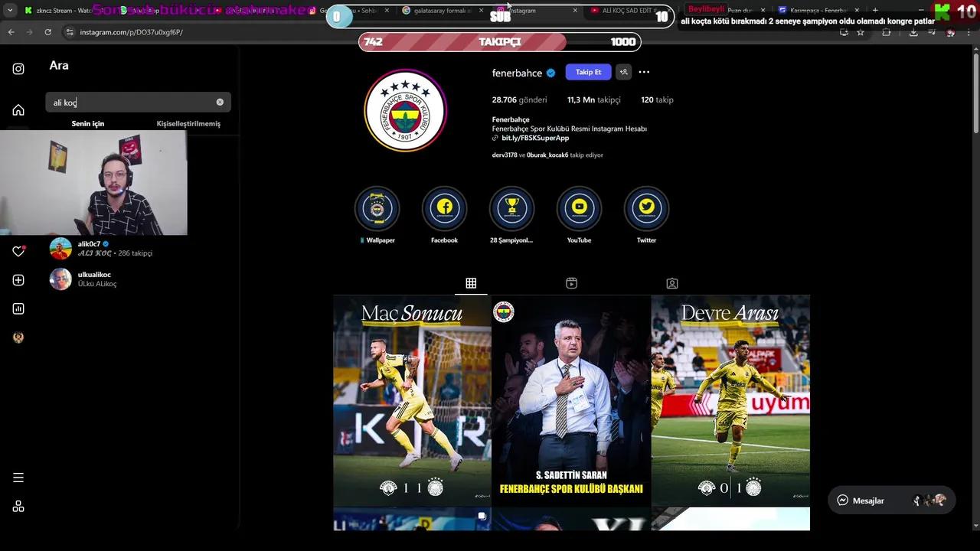Click the '28.706 gönderi' post count
The width and height of the screenshot is (980, 551).
pos(519,99)
